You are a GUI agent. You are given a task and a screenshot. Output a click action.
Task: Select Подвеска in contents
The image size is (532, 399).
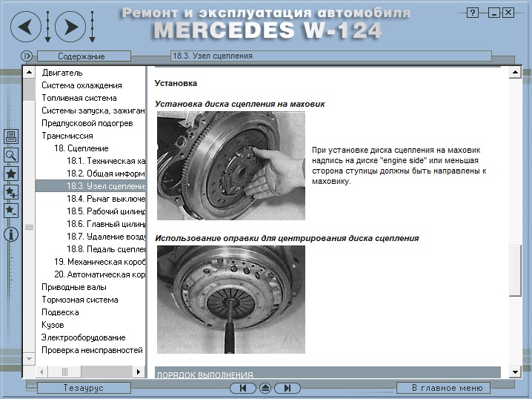tap(60, 312)
